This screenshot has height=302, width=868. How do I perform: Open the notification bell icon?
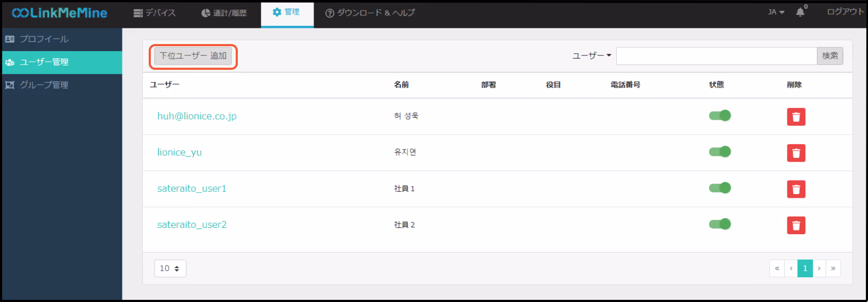(x=800, y=12)
